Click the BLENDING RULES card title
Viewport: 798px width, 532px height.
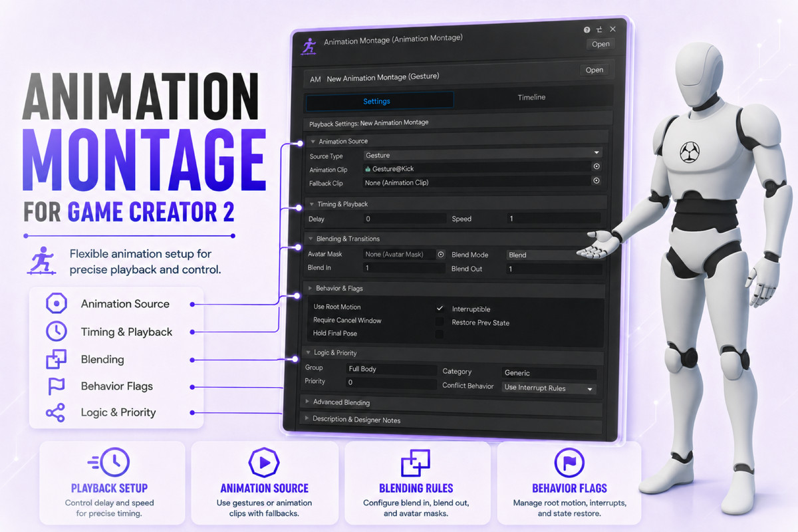416,487
